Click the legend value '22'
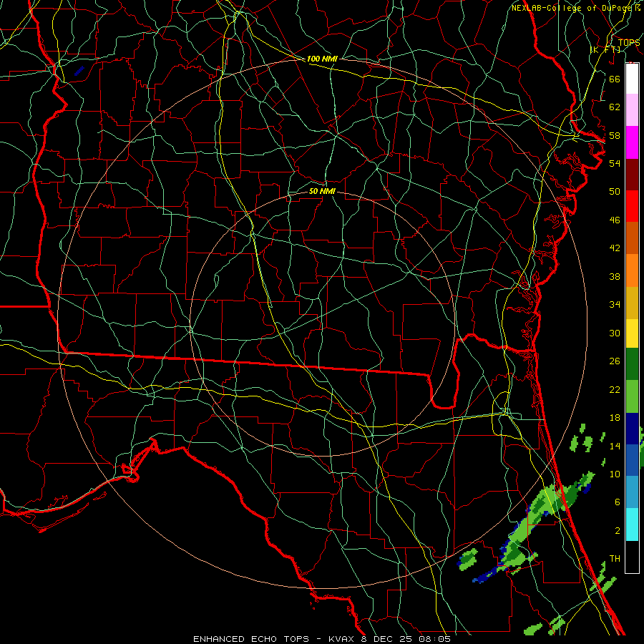Viewport: 644px width, 644px height. point(615,389)
